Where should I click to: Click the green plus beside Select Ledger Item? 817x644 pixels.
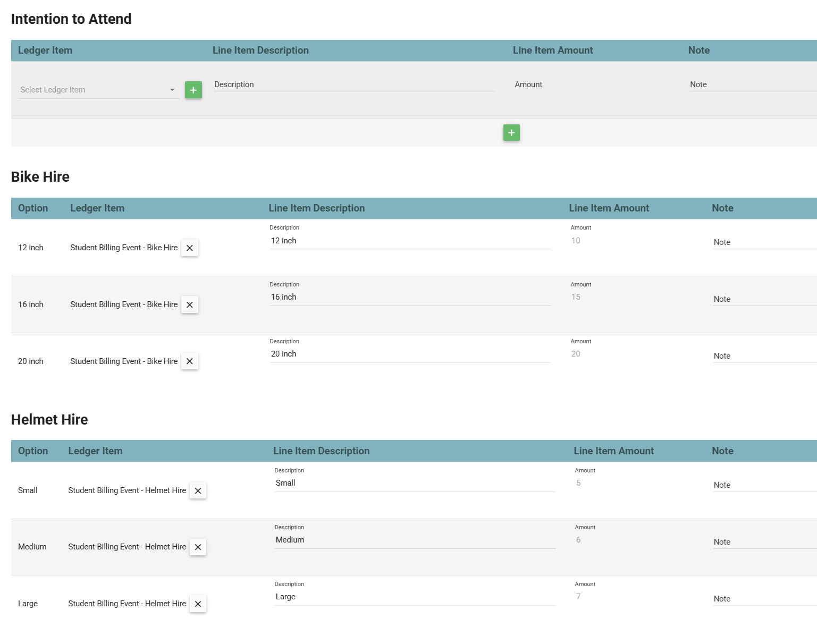pos(193,90)
